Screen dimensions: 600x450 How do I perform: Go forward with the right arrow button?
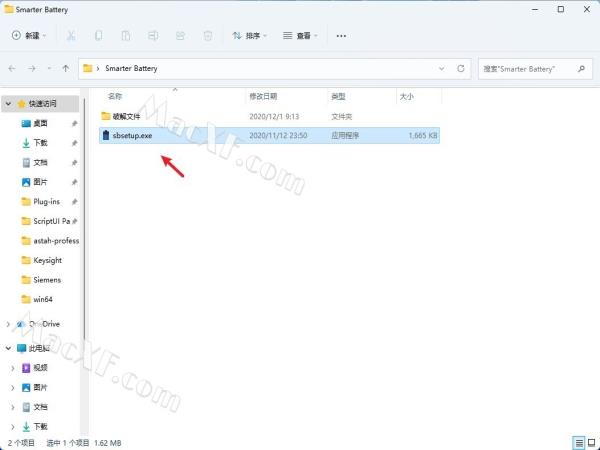tap(32, 68)
